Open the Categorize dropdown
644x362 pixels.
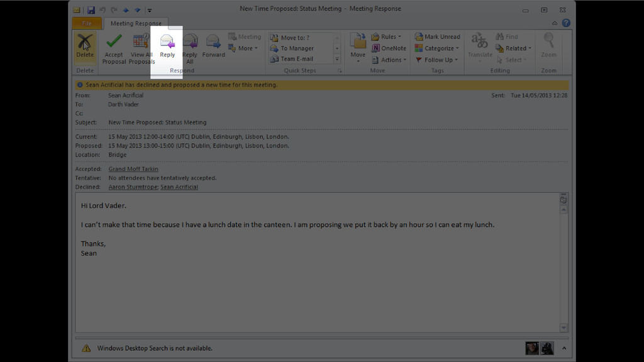pos(436,48)
